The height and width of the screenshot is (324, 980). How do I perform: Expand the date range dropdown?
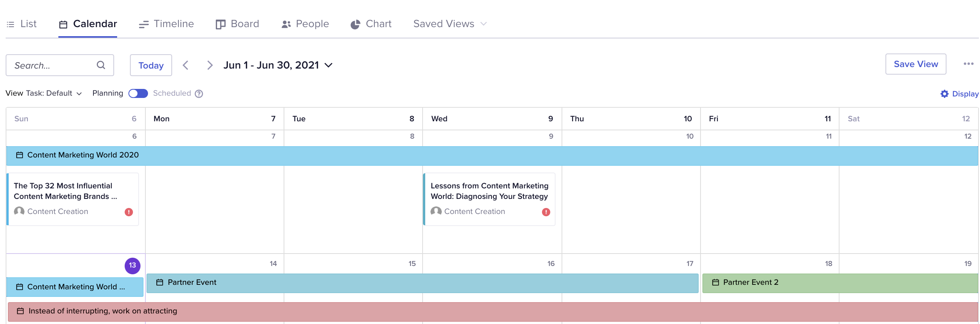(x=329, y=65)
